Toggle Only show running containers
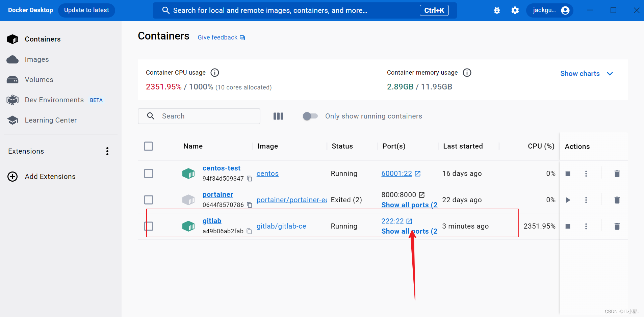The height and width of the screenshot is (317, 644). (310, 116)
